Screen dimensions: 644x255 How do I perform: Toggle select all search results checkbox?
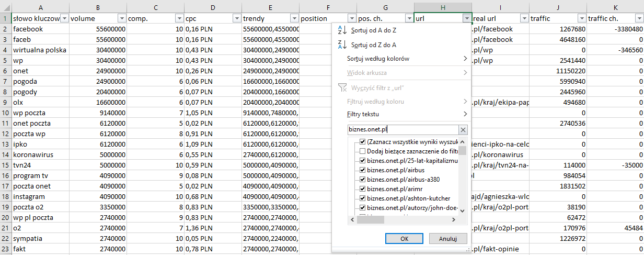coord(363,142)
